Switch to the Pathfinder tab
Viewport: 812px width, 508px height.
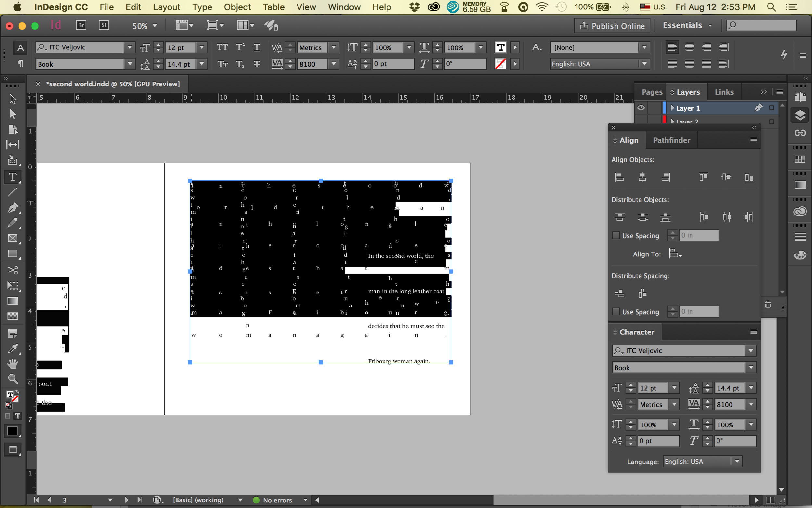tap(671, 140)
